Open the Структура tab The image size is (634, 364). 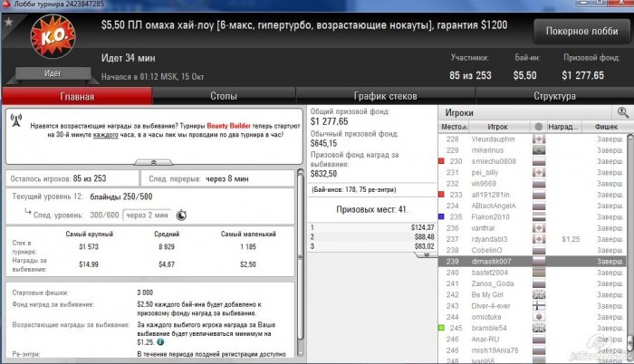click(554, 96)
